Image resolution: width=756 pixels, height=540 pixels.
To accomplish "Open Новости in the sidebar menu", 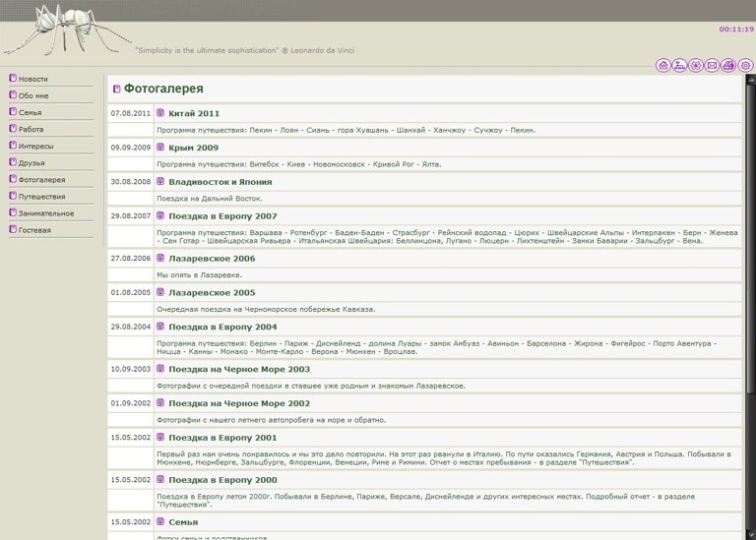I will pos(33,79).
